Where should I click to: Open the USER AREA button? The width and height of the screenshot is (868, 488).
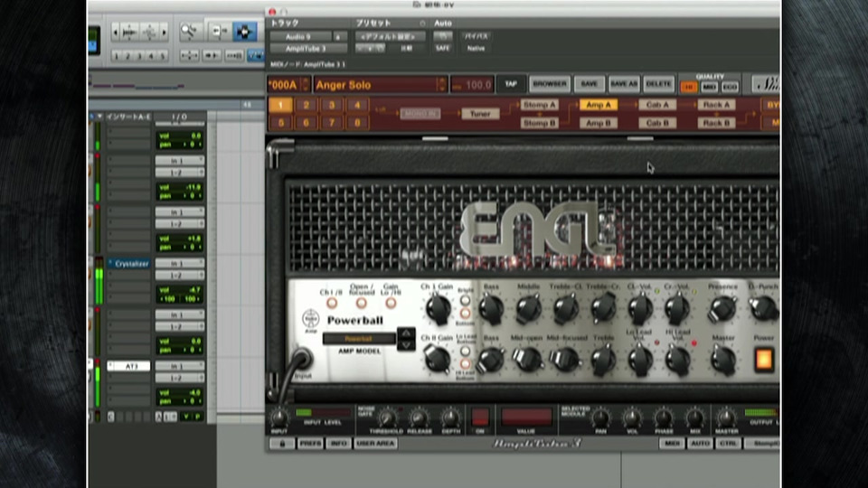375,443
